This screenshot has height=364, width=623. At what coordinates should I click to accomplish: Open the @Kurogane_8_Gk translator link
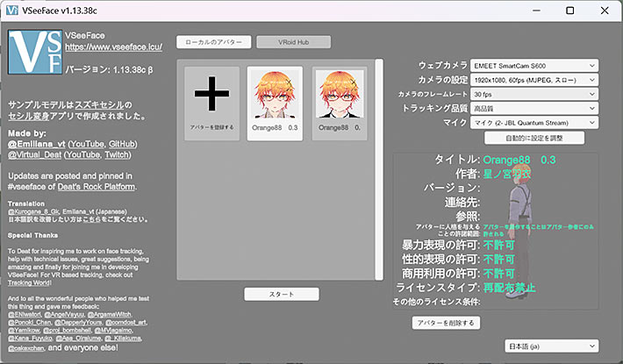pos(33,212)
